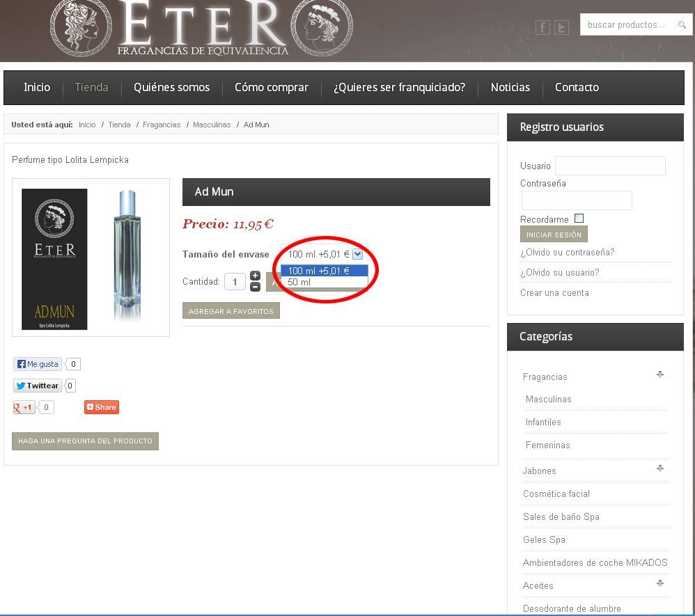
Task: Expand the Fragancias category arrow
Action: 660,375
